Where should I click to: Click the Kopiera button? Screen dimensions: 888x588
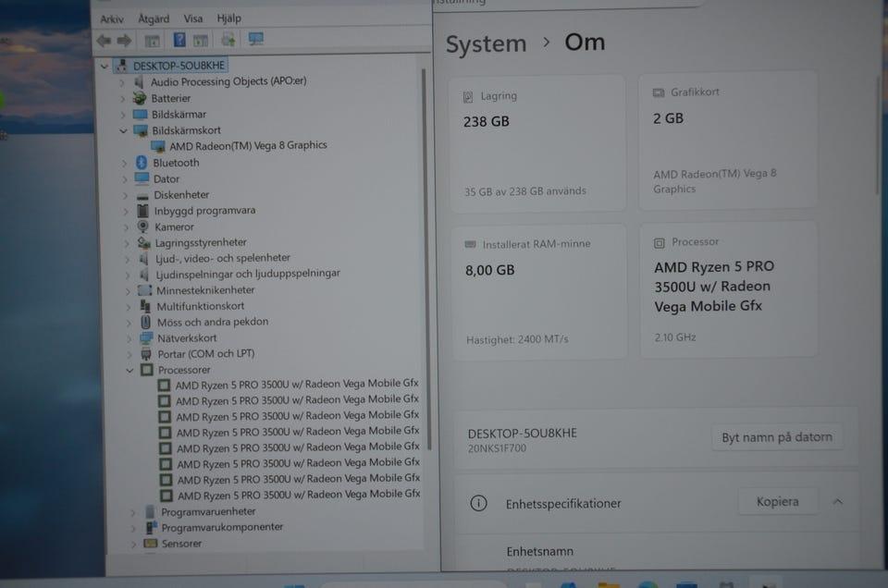tap(778, 502)
